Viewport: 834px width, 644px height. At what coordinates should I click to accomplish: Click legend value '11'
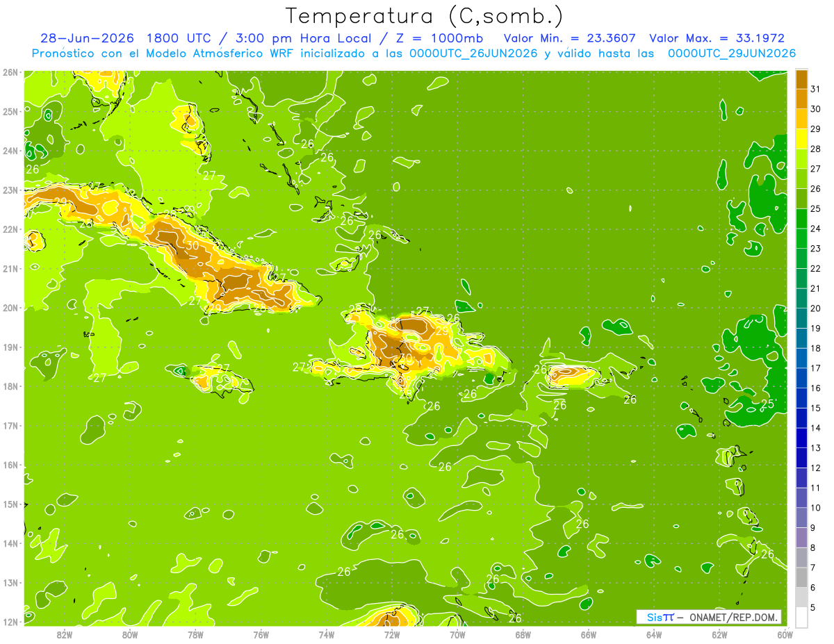[815, 488]
